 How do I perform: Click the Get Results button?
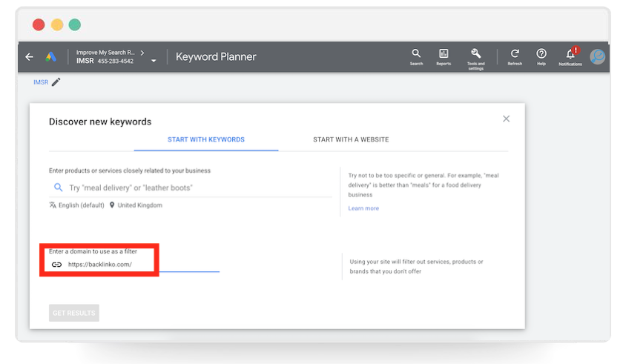[74, 313]
